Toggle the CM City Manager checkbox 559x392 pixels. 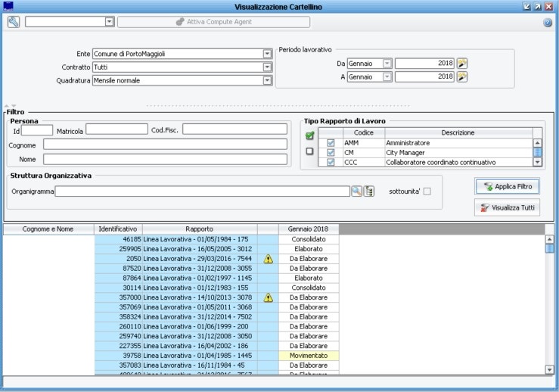tap(331, 152)
